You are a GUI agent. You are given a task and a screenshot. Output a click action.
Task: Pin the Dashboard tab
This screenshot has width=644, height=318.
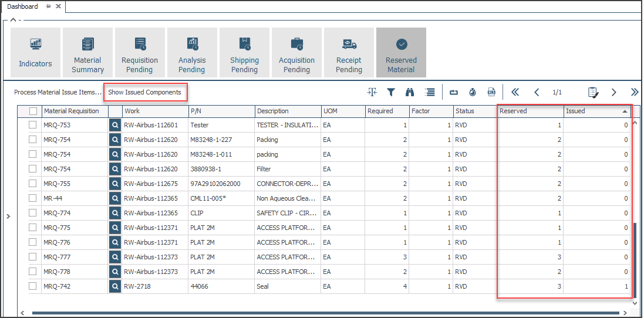pos(48,6)
